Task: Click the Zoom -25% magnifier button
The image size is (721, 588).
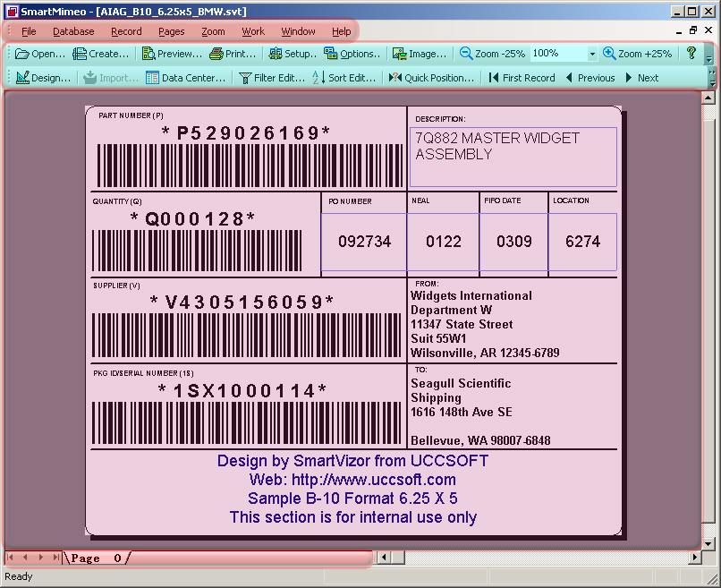Action: click(x=493, y=54)
